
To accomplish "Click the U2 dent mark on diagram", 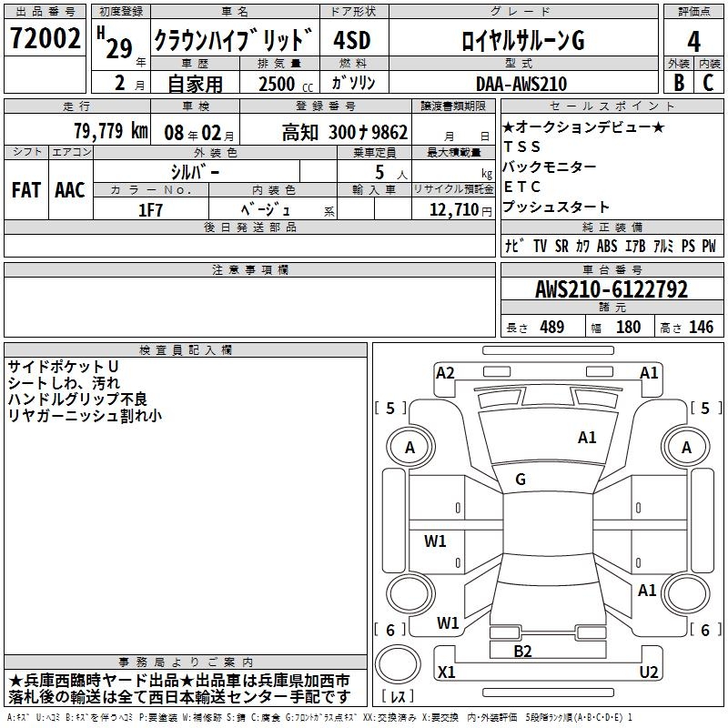I will pyautogui.click(x=649, y=672).
